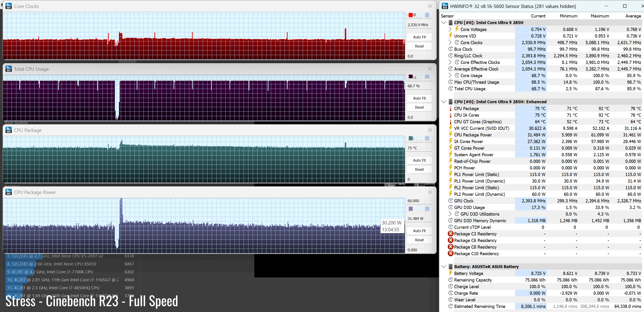Click Auto Fit in the CPU Package graph

click(x=419, y=160)
